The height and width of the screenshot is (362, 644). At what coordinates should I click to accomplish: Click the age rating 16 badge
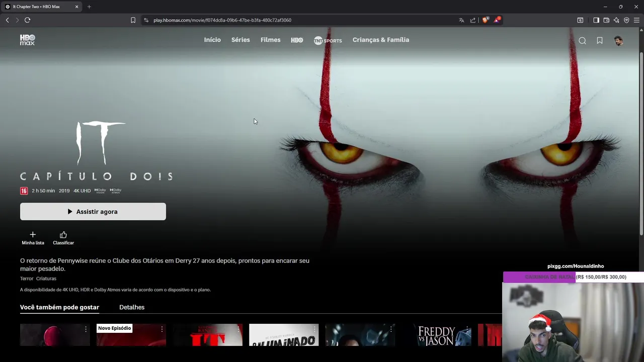(24, 191)
